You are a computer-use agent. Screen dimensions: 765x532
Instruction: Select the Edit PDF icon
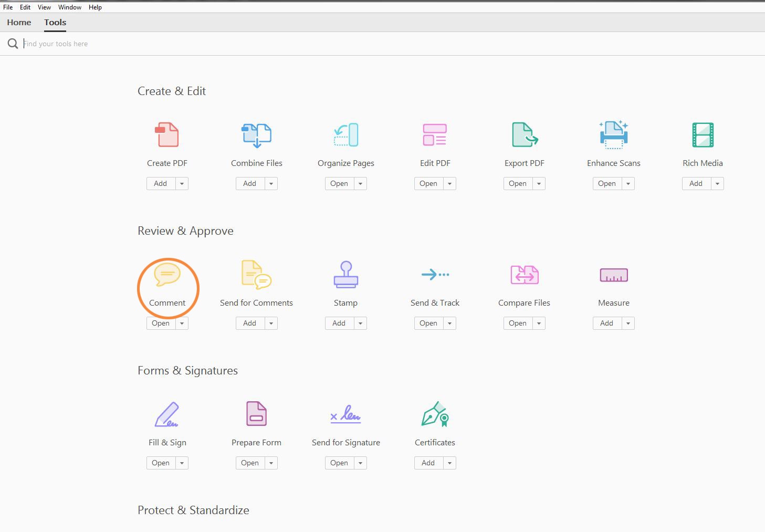pos(435,134)
